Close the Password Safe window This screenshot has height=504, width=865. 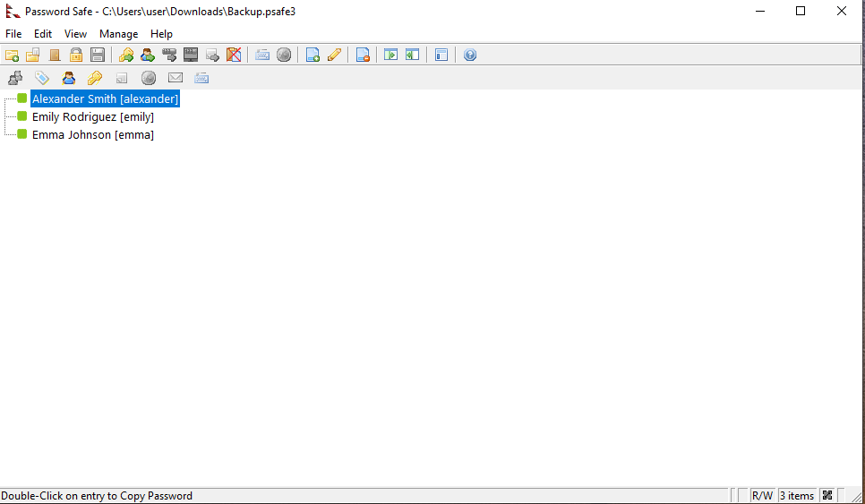(842, 11)
